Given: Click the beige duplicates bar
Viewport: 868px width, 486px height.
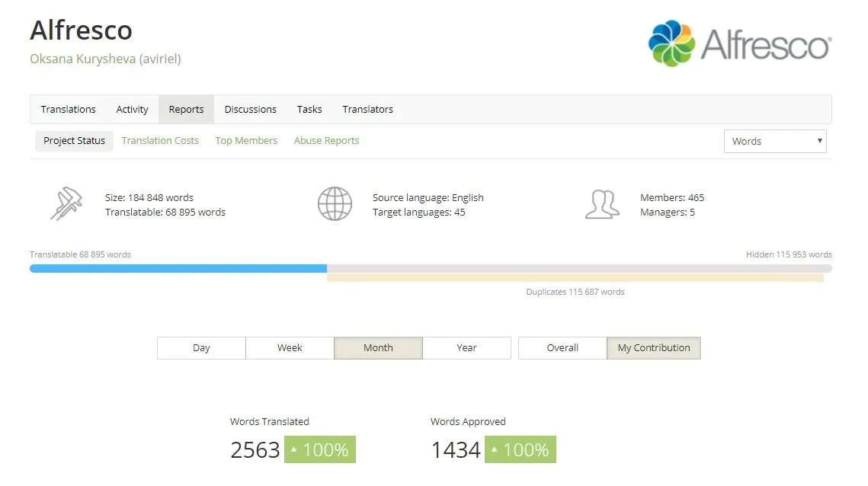Looking at the screenshot, I should pyautogui.click(x=575, y=277).
